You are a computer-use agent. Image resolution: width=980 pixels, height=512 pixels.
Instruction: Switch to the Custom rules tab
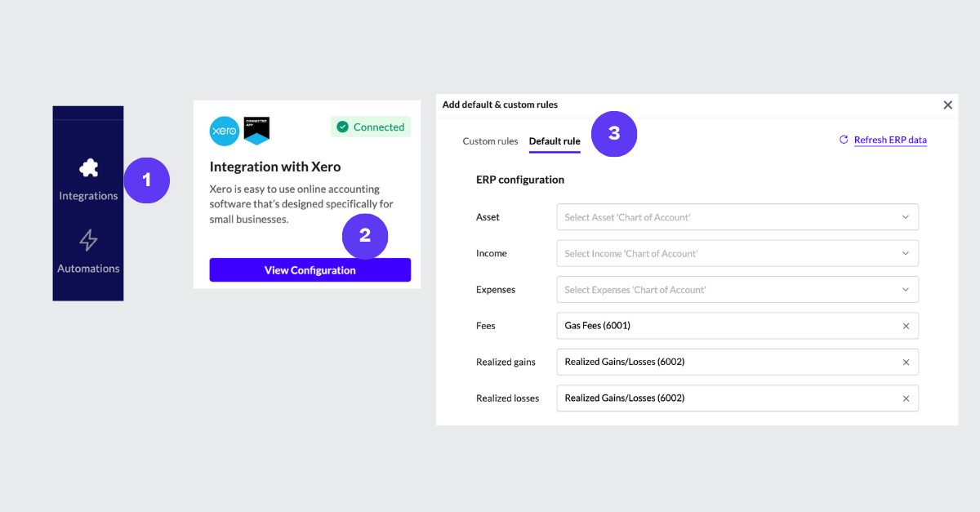click(x=490, y=141)
